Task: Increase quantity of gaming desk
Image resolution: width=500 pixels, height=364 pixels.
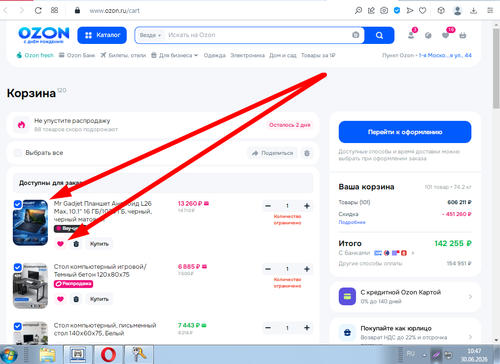Action: pos(307,269)
